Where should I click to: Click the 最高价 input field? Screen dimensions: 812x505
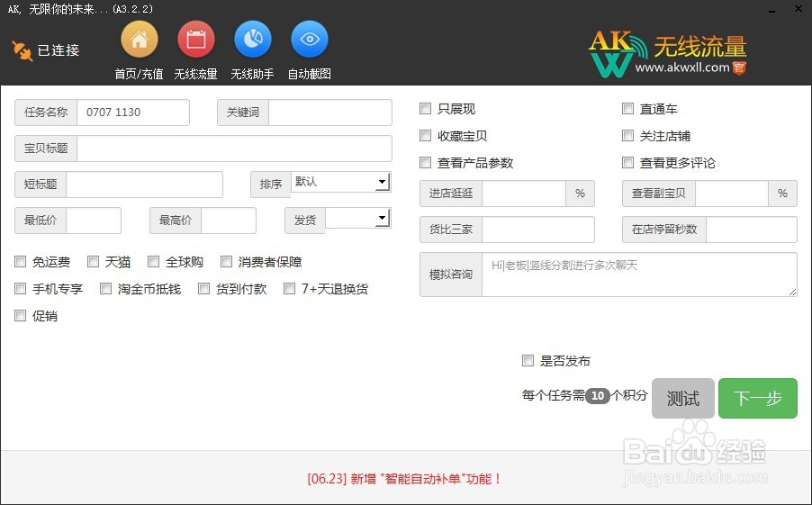point(229,221)
